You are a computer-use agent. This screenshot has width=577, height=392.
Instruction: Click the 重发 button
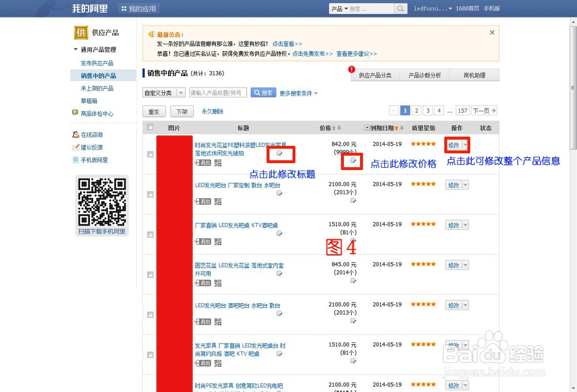tap(154, 111)
